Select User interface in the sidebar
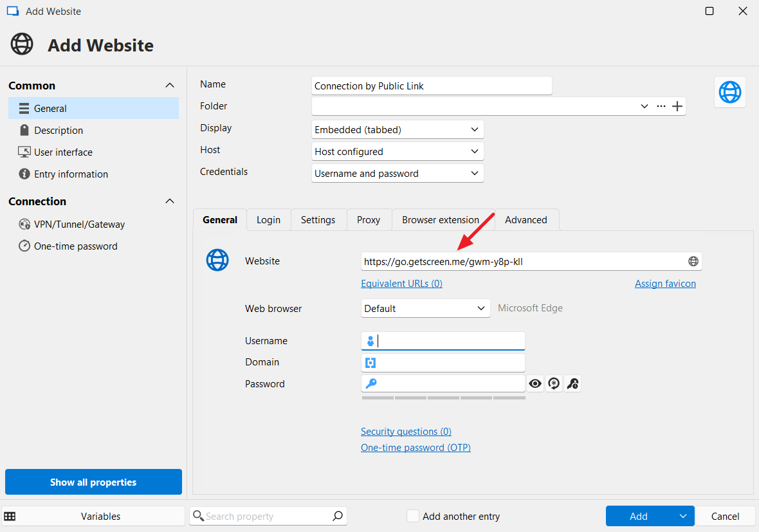The width and height of the screenshot is (759, 532). tap(63, 152)
